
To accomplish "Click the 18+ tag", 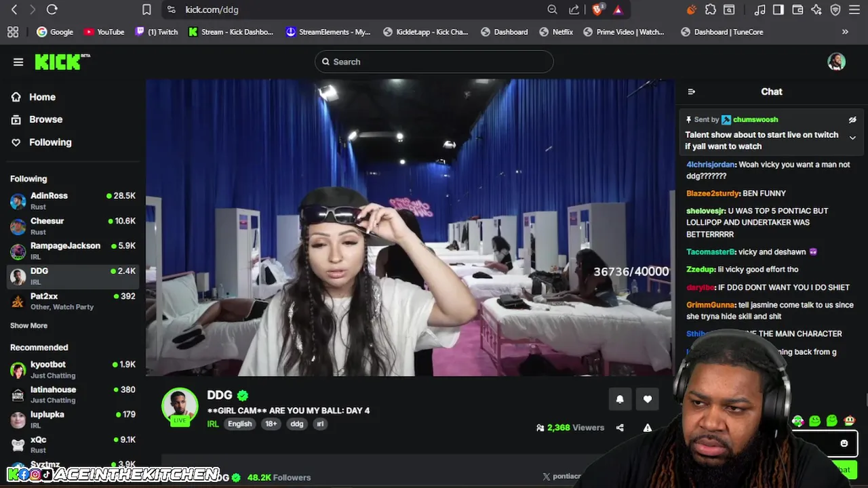I will [271, 424].
